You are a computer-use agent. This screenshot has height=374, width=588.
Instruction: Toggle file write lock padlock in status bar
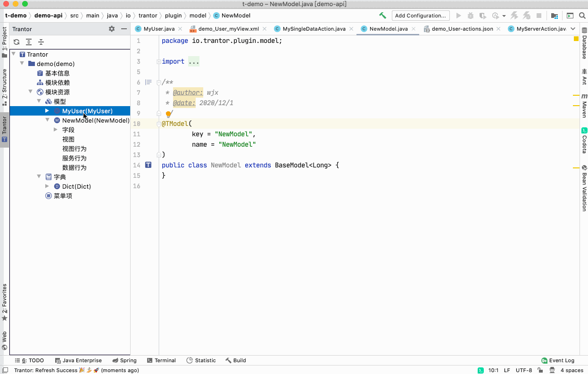tap(540, 370)
